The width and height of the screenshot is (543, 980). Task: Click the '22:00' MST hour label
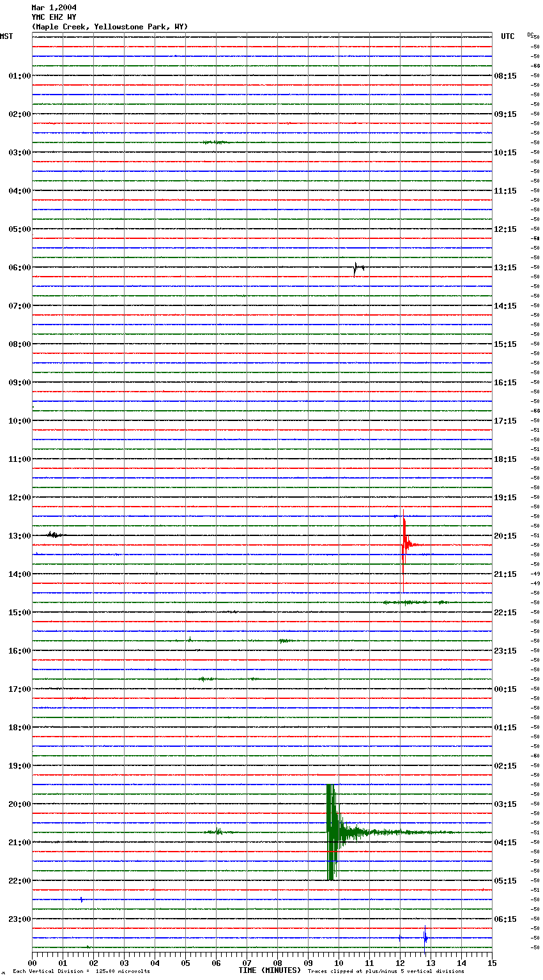pos(20,881)
